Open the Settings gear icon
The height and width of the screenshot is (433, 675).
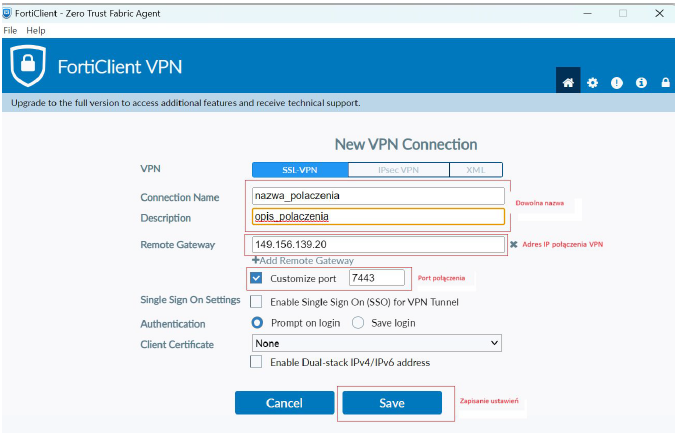(592, 83)
